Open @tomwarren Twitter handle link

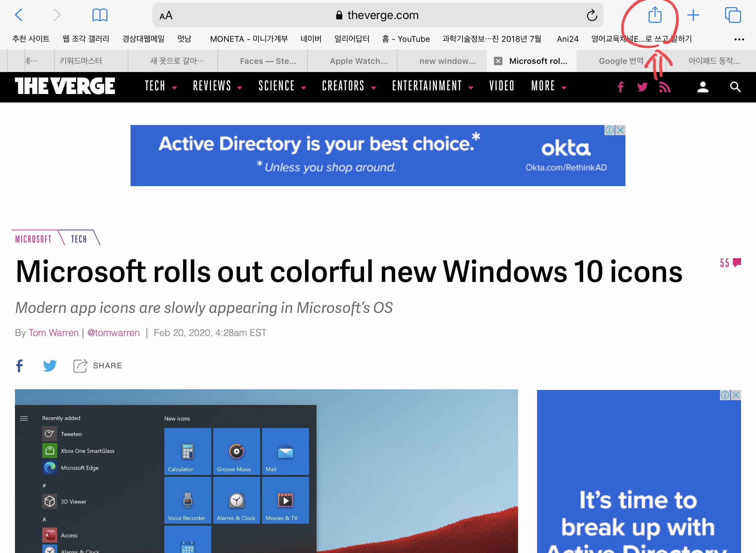[114, 333]
